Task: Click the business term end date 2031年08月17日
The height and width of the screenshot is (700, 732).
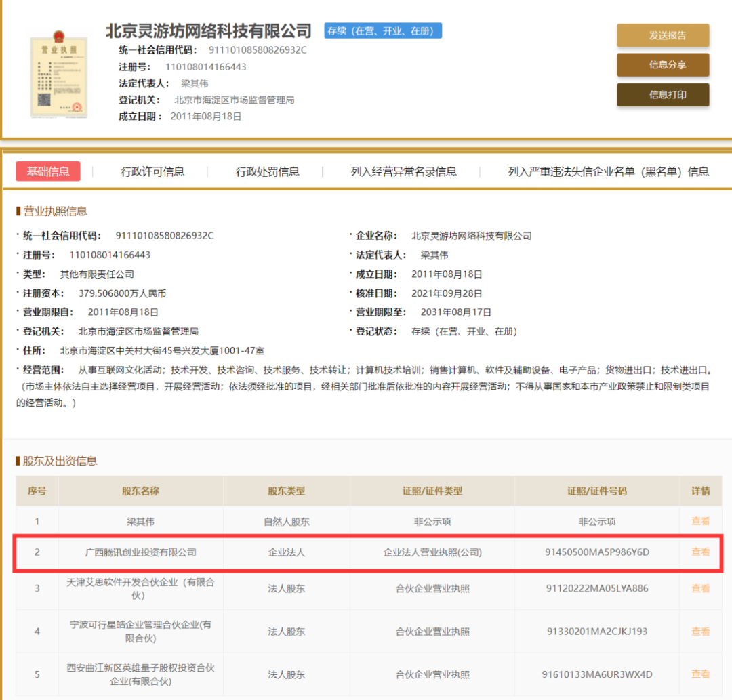Action: pos(456,312)
